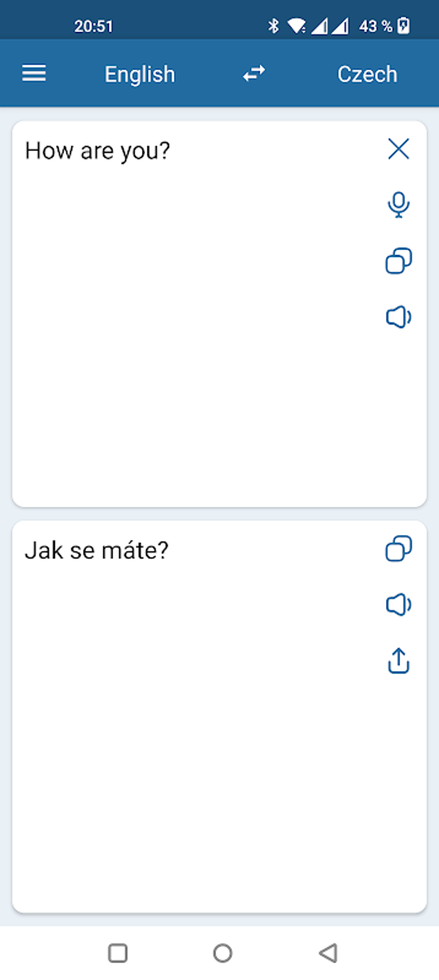
Task: Tap the clock showing 20:51
Action: click(93, 26)
